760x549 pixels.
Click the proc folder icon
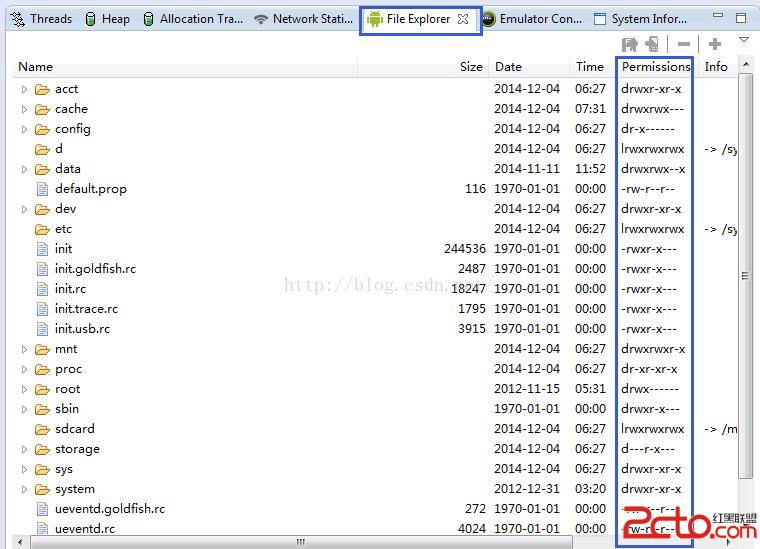point(42,370)
